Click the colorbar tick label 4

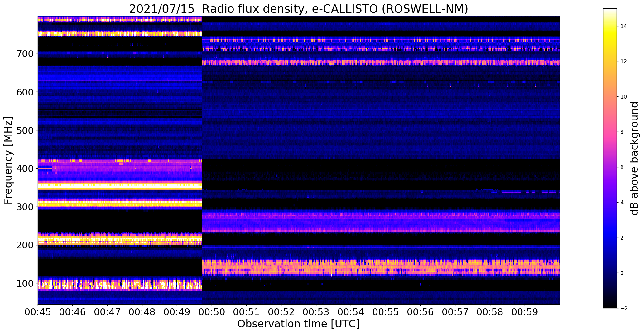tap(622, 203)
